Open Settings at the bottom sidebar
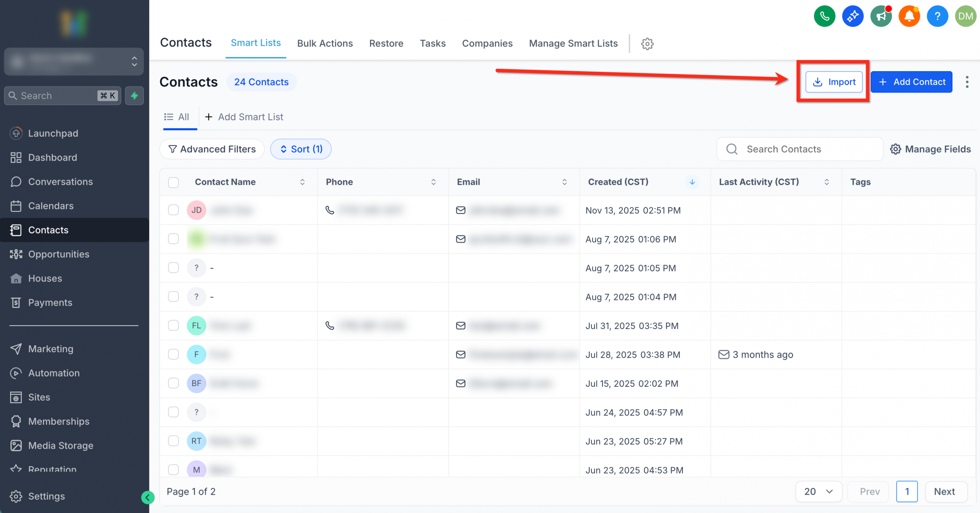The image size is (980, 513). [x=46, y=496]
